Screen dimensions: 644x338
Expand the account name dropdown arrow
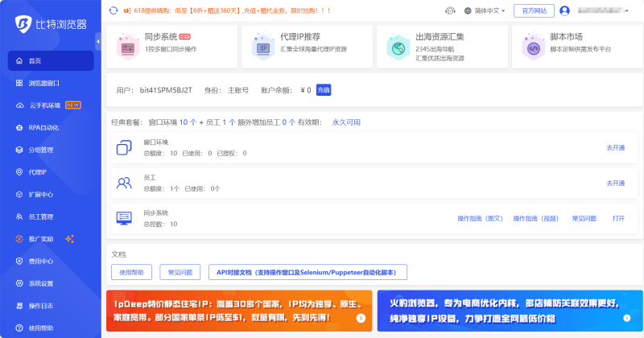(627, 11)
